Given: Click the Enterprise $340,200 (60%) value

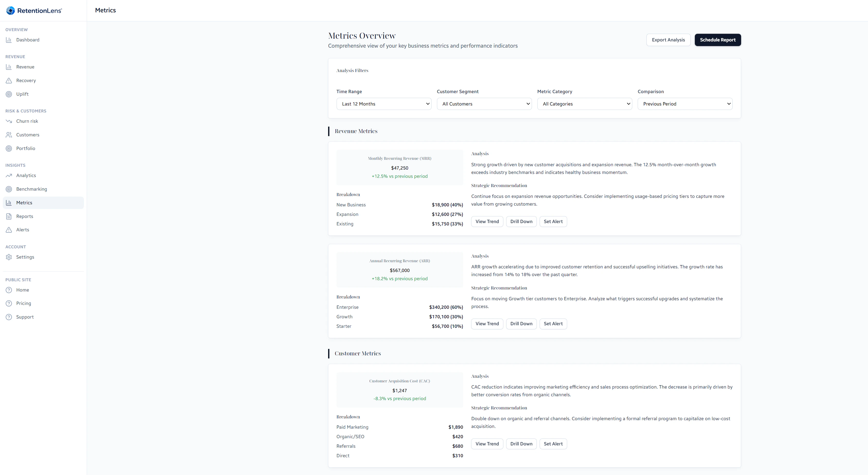Looking at the screenshot, I should click(x=446, y=307).
